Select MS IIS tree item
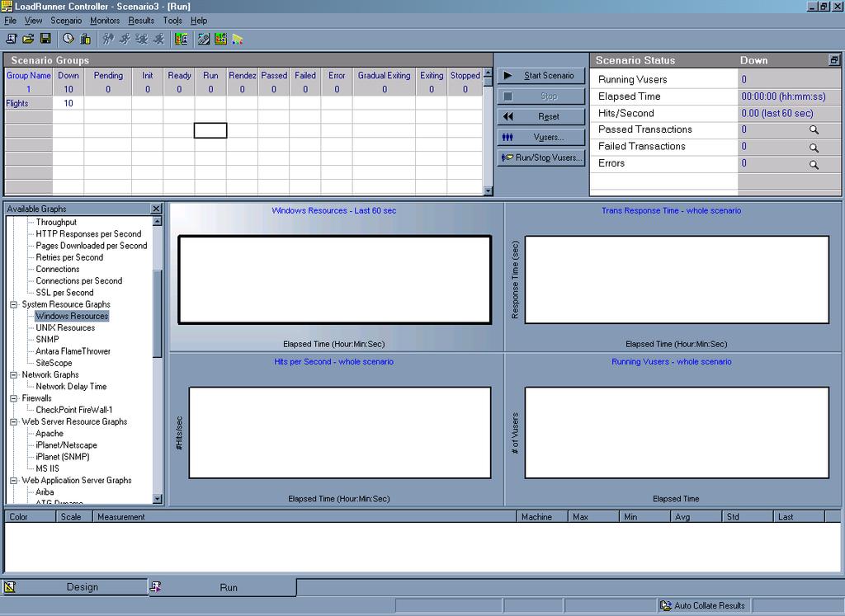 47,469
